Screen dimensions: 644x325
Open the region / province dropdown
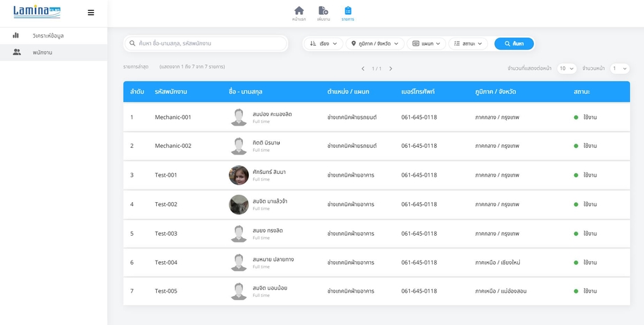[375, 43]
